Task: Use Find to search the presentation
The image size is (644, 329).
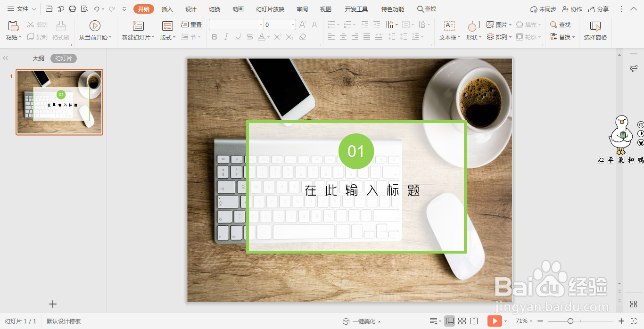Action: (561, 24)
